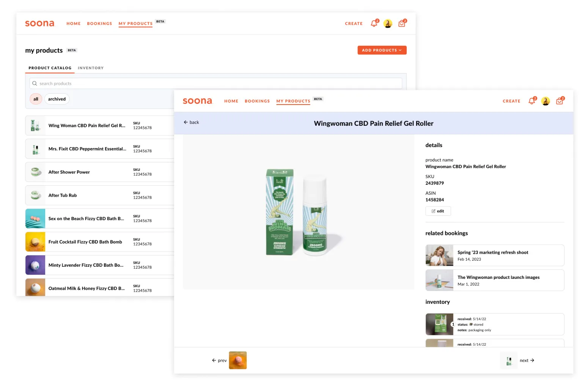Viewport: 588px width, 388px height.
Task: Open the profile avatar in the back window
Action: (388, 23)
